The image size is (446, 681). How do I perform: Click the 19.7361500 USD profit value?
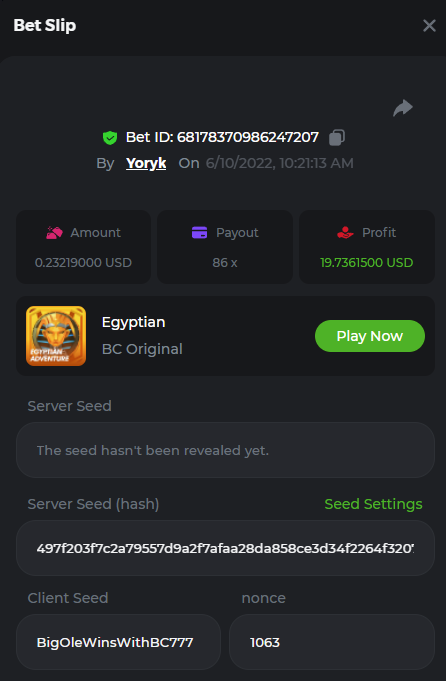[367, 263]
